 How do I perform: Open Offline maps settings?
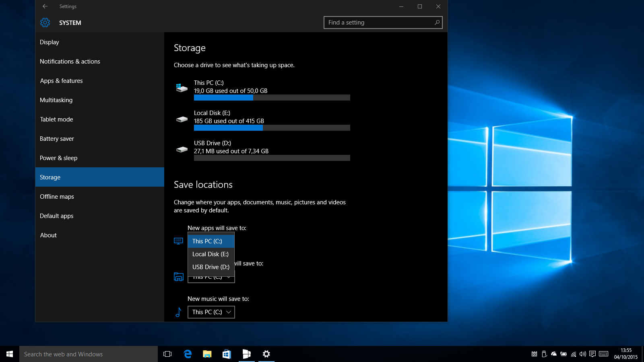[x=100, y=197]
